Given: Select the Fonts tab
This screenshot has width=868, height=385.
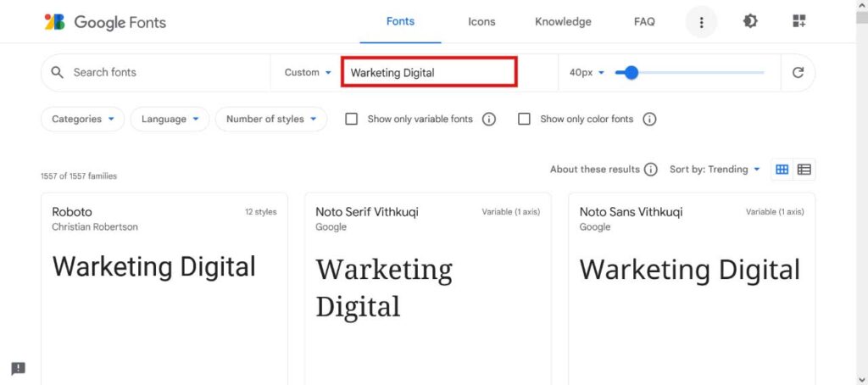Looking at the screenshot, I should click(x=400, y=21).
